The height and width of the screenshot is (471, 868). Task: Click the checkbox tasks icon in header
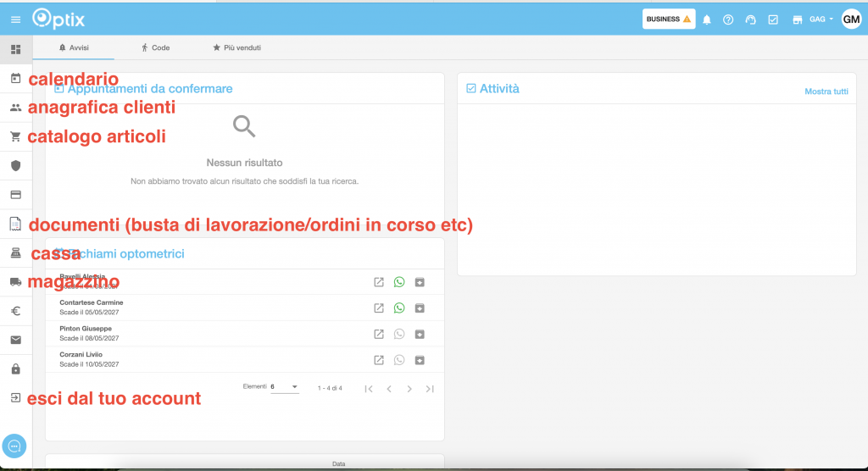tap(773, 19)
